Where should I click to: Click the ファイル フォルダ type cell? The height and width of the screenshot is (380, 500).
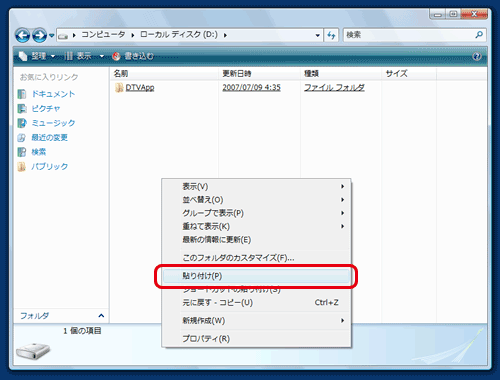click(x=334, y=88)
